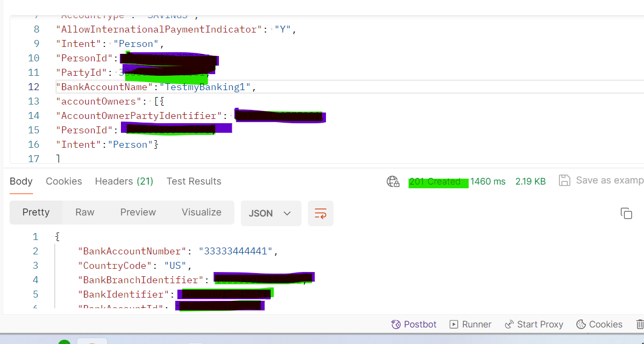Copy the response body with copy icon
This screenshot has width=644, height=344.
626,213
